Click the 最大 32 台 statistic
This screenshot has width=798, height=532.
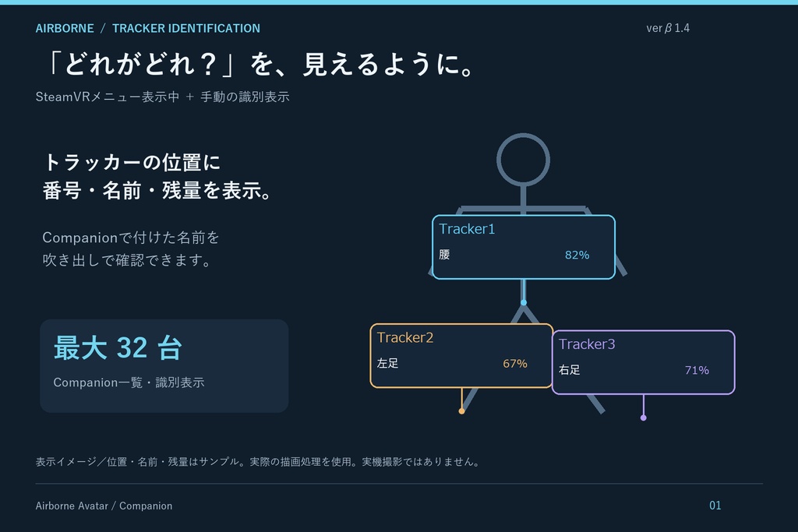118,348
